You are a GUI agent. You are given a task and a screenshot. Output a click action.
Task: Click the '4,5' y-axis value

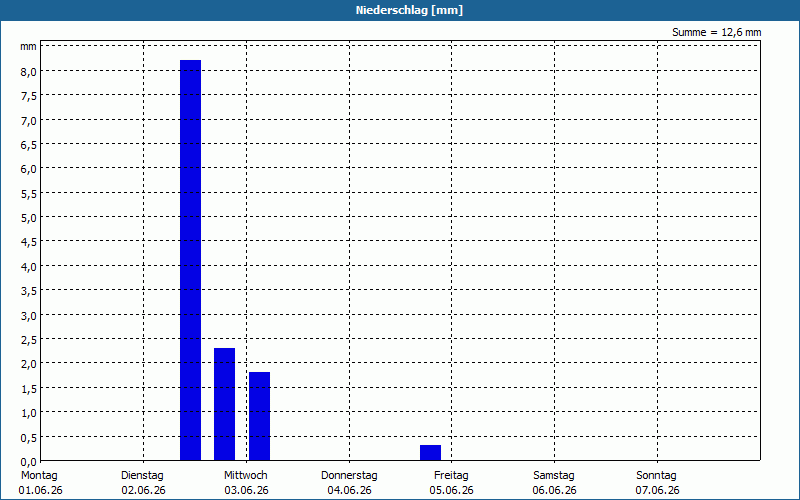(29, 242)
